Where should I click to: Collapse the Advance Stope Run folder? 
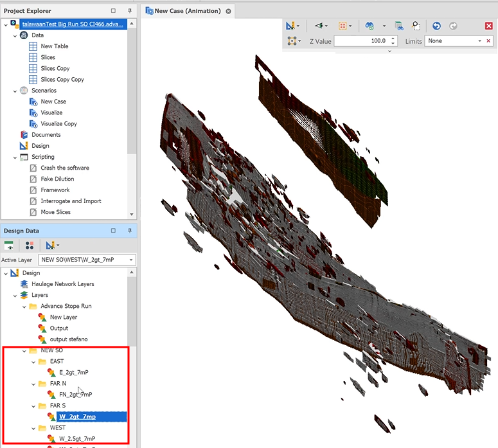(x=24, y=306)
